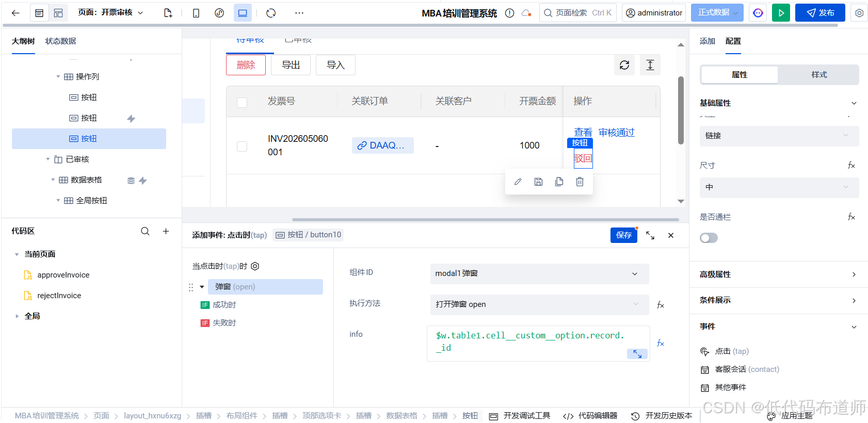
Task: Edit selected button with the pencil icon
Action: [x=518, y=182]
